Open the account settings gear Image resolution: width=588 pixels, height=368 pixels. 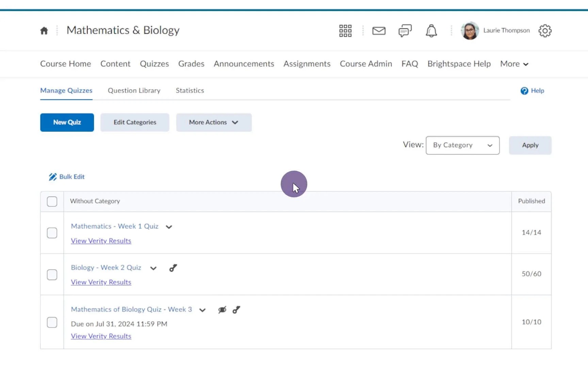coord(545,30)
